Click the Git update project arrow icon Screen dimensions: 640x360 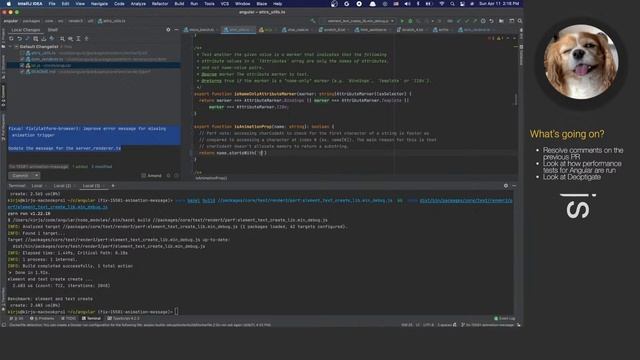coord(459,21)
